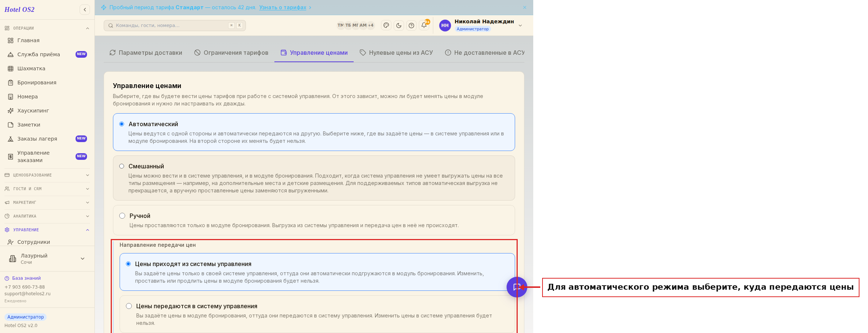Expand the МАРКЕТИНГ sidebar group
The width and height of the screenshot is (868, 333).
coord(47,202)
